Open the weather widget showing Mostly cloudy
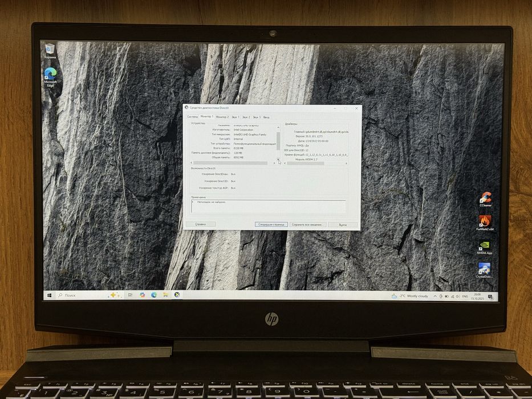 pyautogui.click(x=410, y=296)
